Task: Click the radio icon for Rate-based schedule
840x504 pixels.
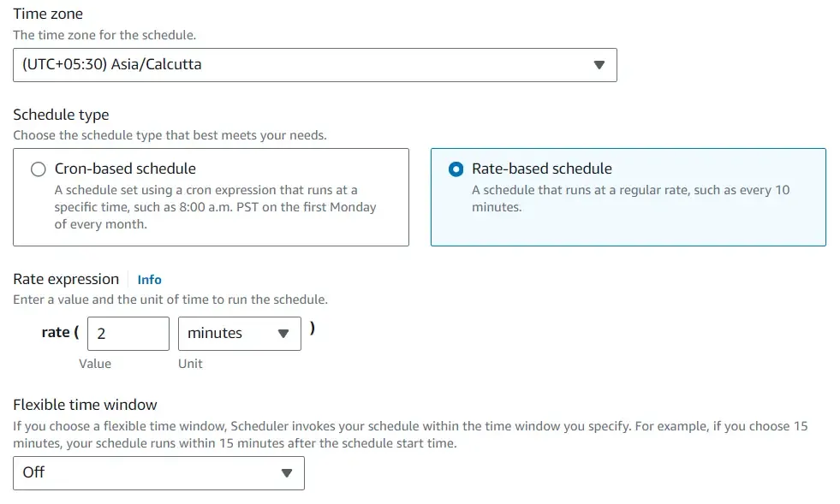Action: (x=455, y=169)
